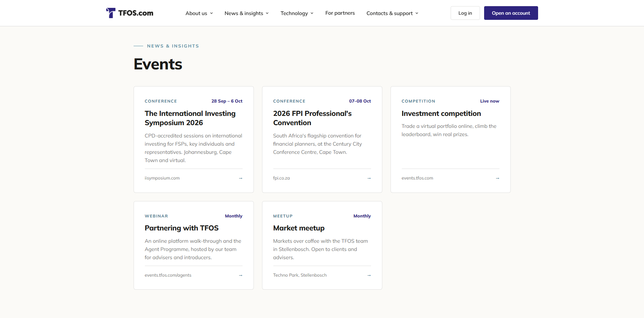Open the For partners menu item
The image size is (644, 318).
[340, 13]
